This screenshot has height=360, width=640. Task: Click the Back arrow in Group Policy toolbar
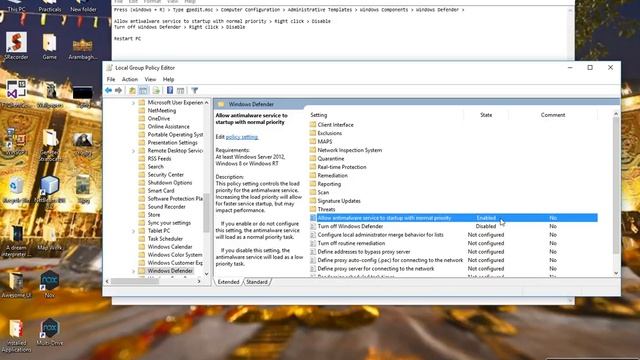108,90
